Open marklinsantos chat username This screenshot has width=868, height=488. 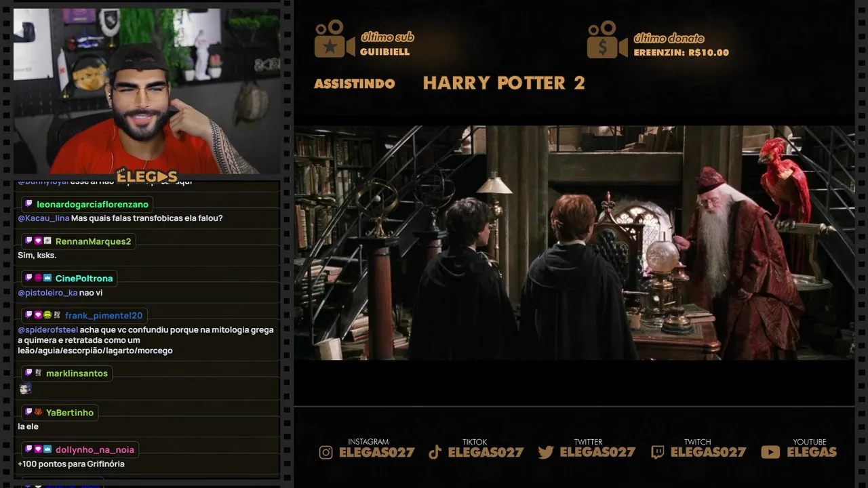tap(77, 373)
